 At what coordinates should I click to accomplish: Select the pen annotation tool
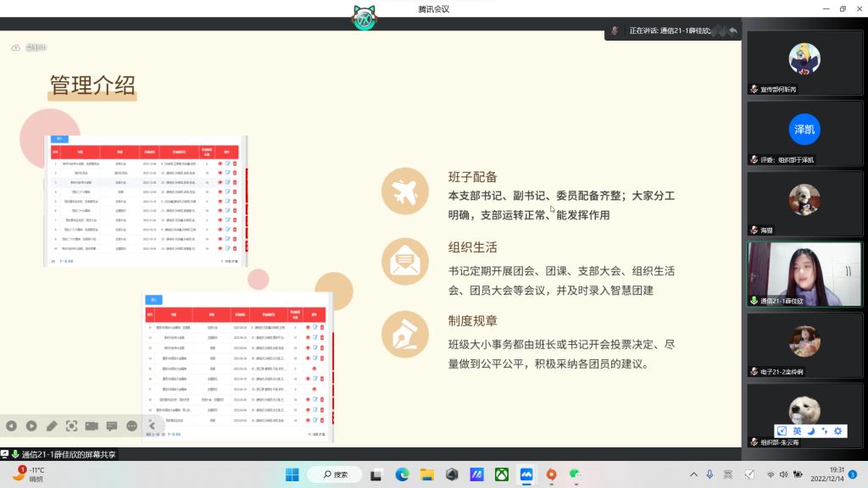pos(52,425)
